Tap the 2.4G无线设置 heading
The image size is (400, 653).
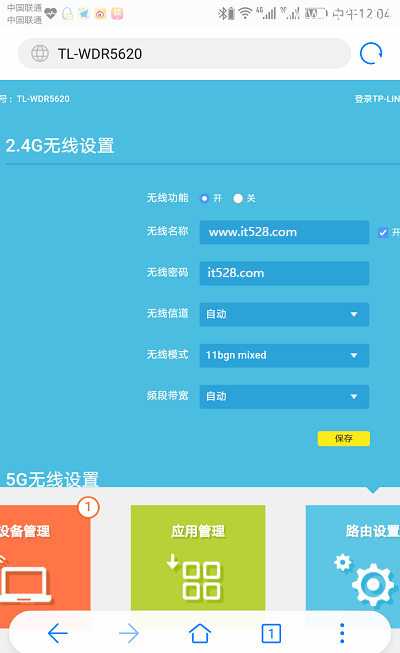tap(60, 146)
